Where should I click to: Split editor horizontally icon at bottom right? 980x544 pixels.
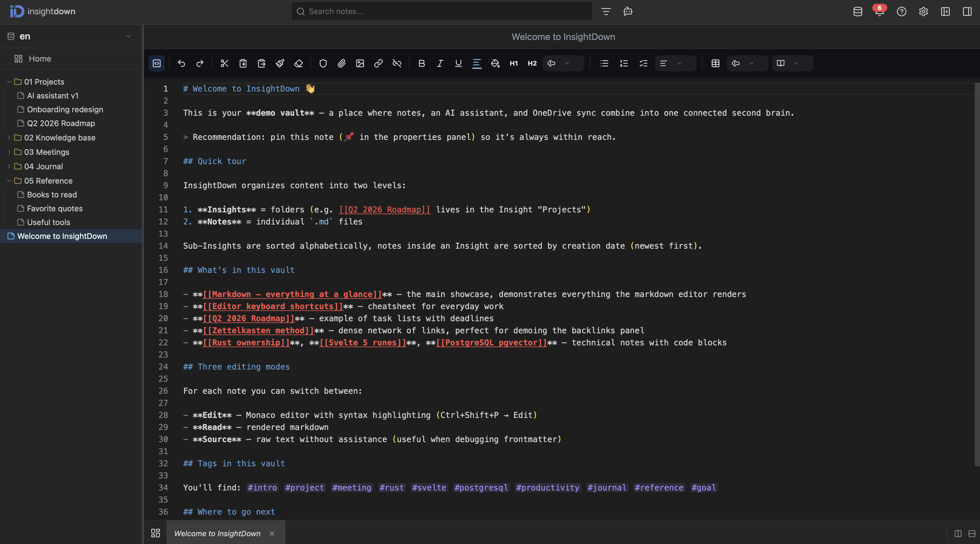(972, 533)
